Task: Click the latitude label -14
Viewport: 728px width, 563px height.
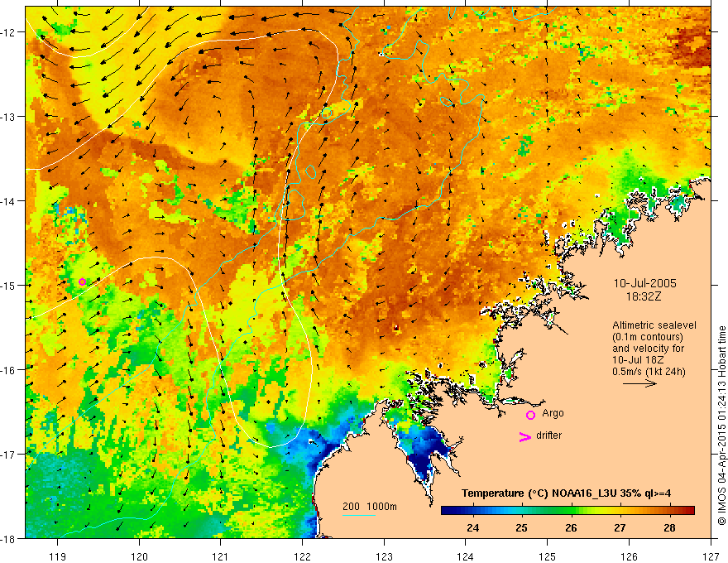Action: click(8, 201)
